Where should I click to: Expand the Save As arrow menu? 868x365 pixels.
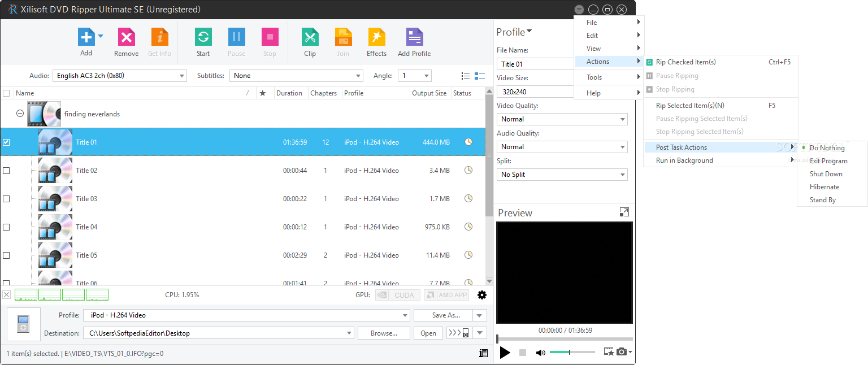pos(480,315)
